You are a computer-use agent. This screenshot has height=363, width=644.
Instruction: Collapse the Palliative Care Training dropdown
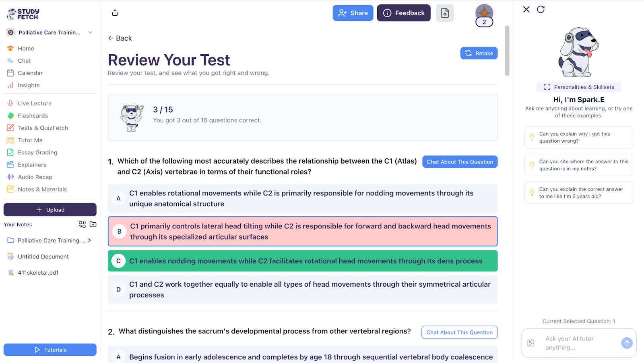pyautogui.click(x=90, y=32)
